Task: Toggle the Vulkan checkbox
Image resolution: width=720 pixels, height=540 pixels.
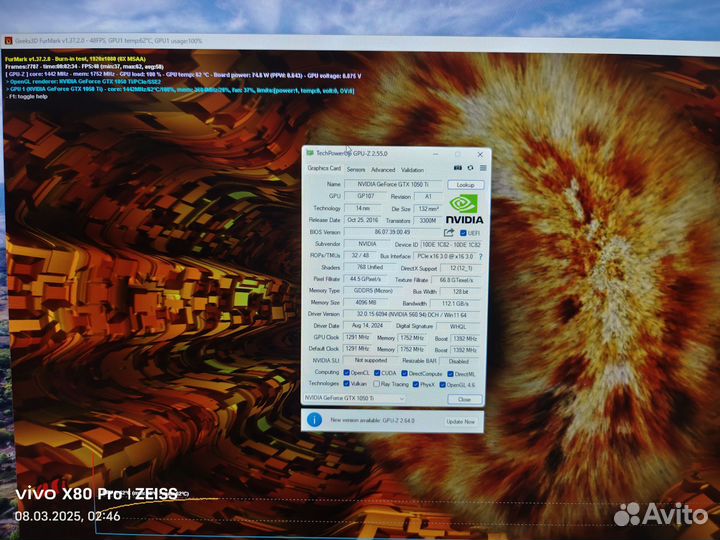Action: click(x=347, y=383)
